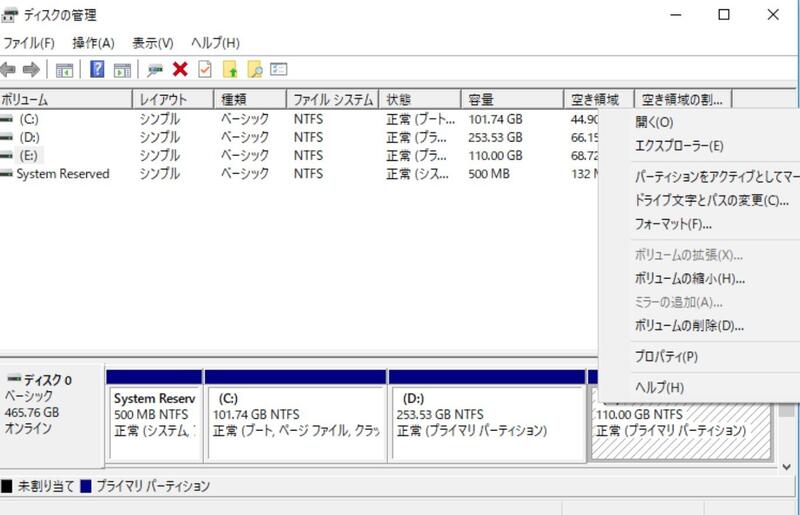Screen dimensions: 800x515
Task: Click the blue プライマリ パーティション legend swatch
Action: (86, 486)
